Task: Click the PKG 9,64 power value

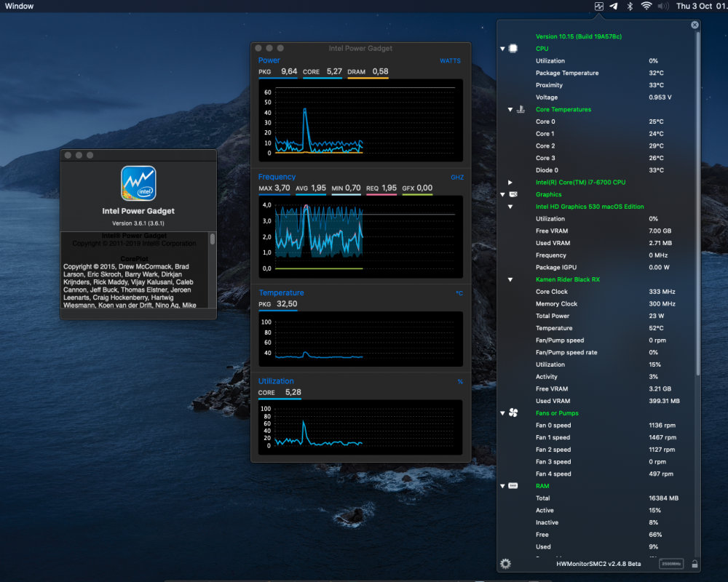Action: pyautogui.click(x=277, y=71)
